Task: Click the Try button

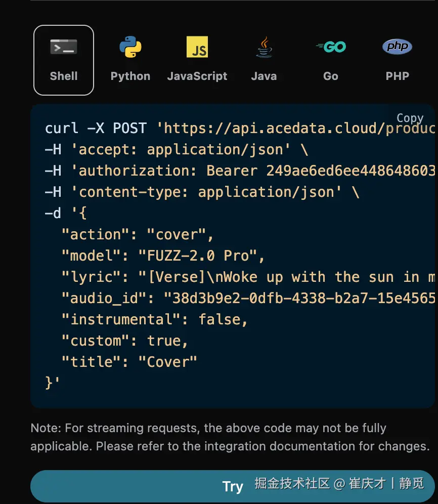Action: (x=233, y=486)
